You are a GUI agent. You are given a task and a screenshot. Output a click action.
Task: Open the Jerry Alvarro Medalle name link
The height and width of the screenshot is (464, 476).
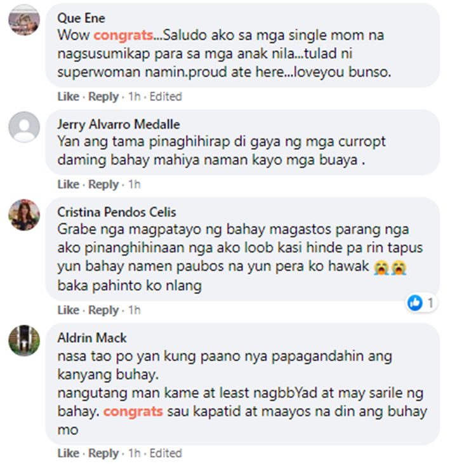click(x=119, y=124)
